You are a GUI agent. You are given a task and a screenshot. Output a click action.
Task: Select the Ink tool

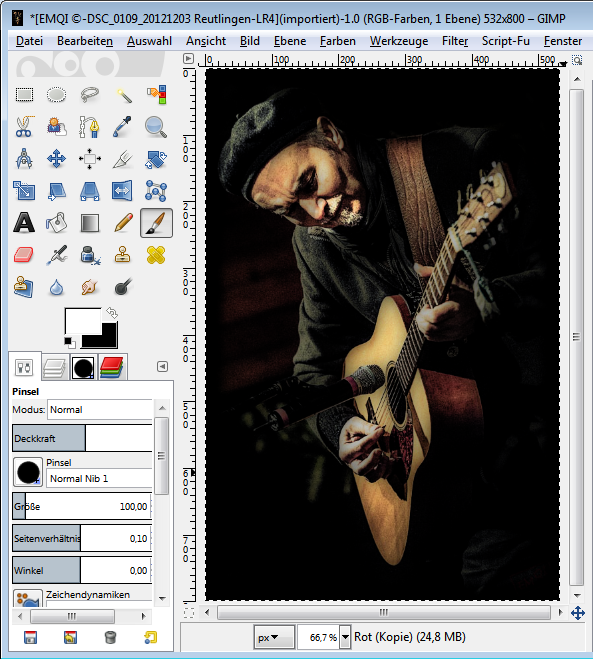click(89, 255)
